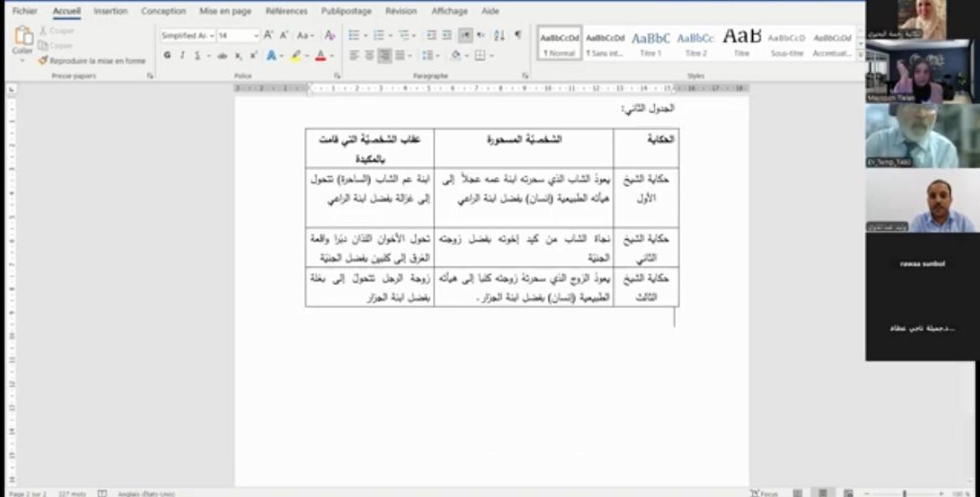Center align the paragraph text
Screen dimensions: 980x497
[369, 55]
